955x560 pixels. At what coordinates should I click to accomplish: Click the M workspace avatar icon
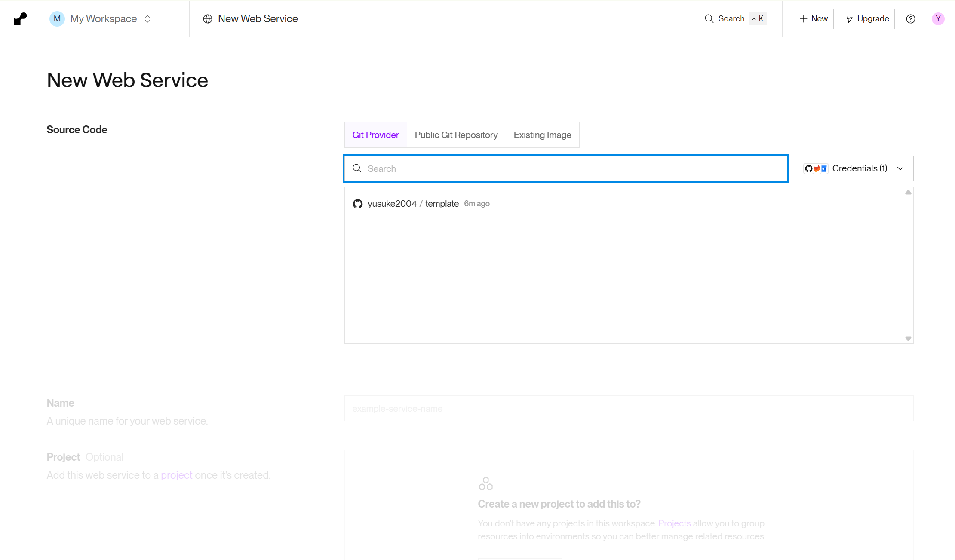pyautogui.click(x=57, y=19)
